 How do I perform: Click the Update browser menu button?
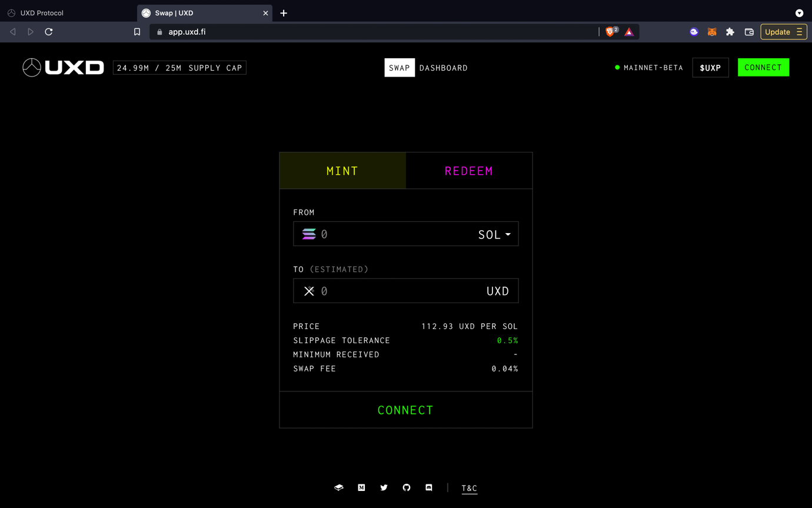coord(783,32)
